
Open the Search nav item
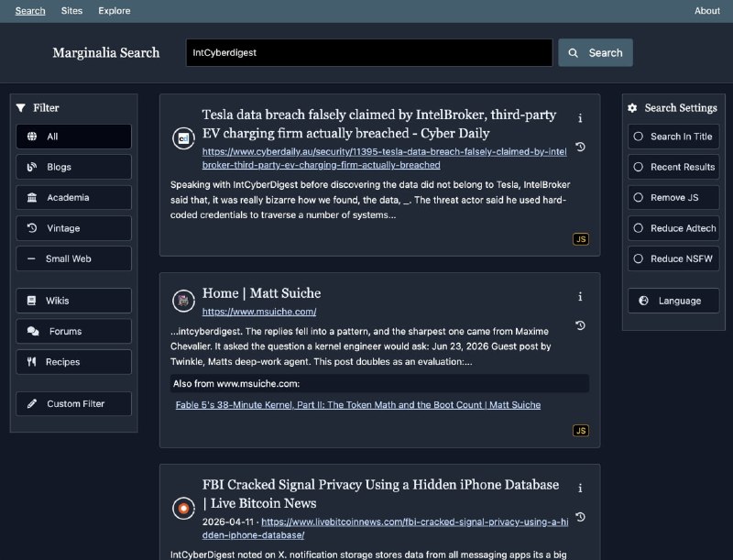(x=30, y=11)
